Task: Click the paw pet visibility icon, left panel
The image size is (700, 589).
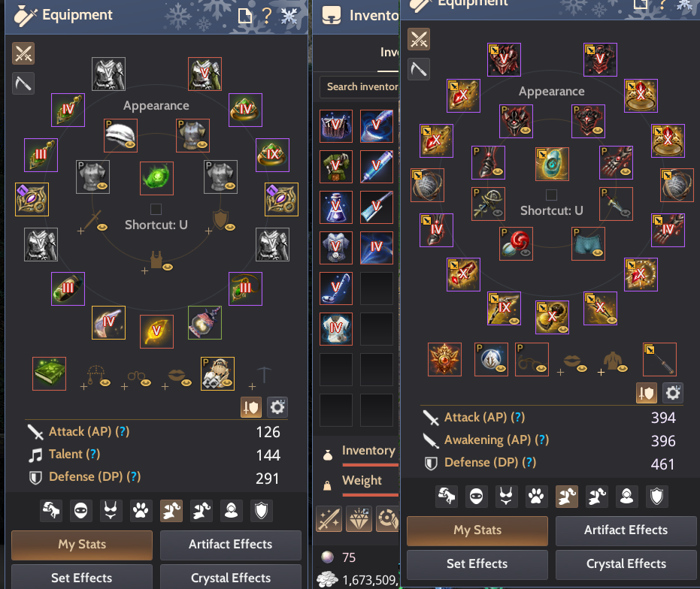Action: [x=141, y=510]
